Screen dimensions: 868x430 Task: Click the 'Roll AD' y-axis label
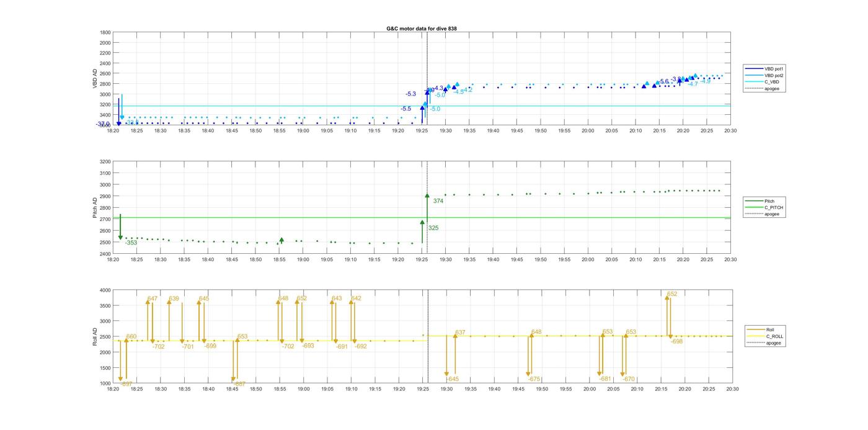click(x=95, y=336)
